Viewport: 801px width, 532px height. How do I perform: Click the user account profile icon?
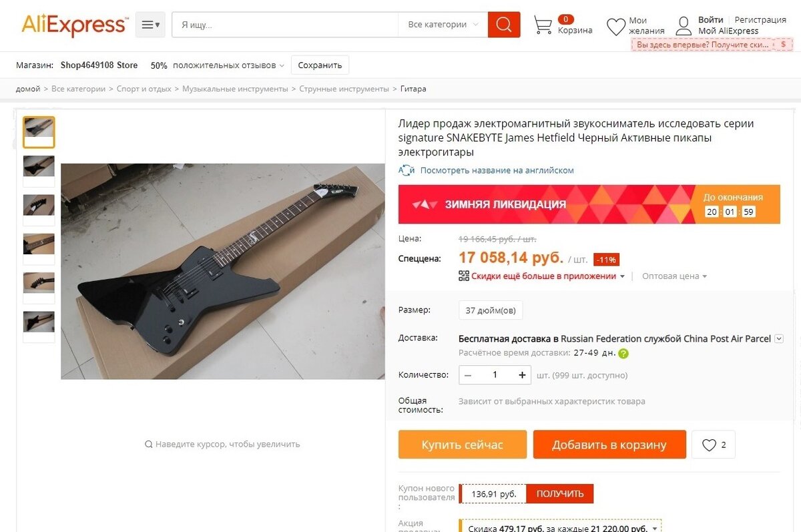click(x=684, y=26)
